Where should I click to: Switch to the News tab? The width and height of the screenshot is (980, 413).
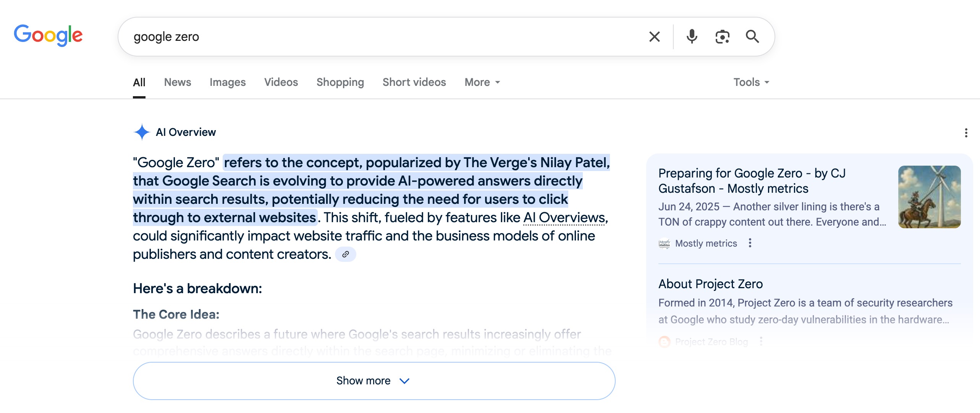point(178,82)
